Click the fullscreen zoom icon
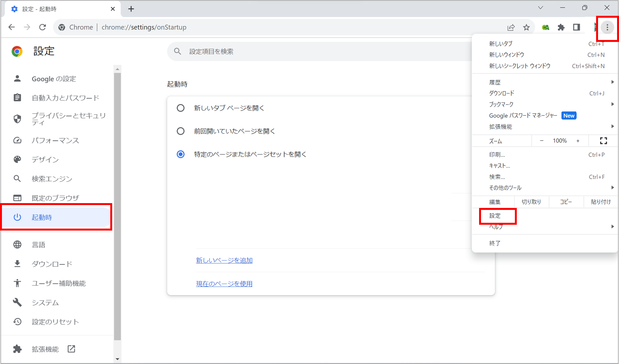 click(603, 141)
